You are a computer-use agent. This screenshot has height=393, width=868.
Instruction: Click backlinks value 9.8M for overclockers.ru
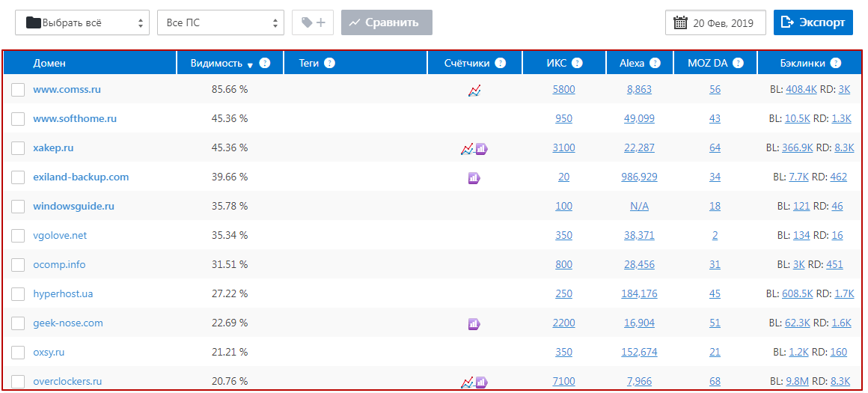click(798, 381)
